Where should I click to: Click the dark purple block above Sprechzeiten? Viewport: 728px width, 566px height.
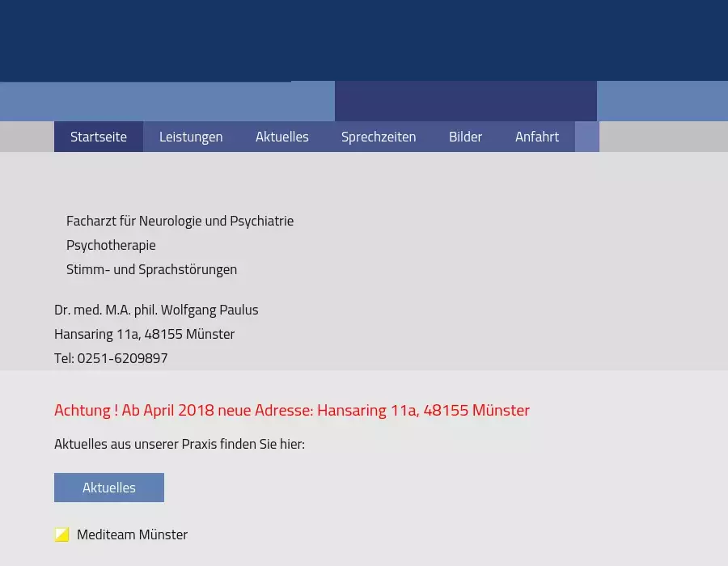click(465, 101)
